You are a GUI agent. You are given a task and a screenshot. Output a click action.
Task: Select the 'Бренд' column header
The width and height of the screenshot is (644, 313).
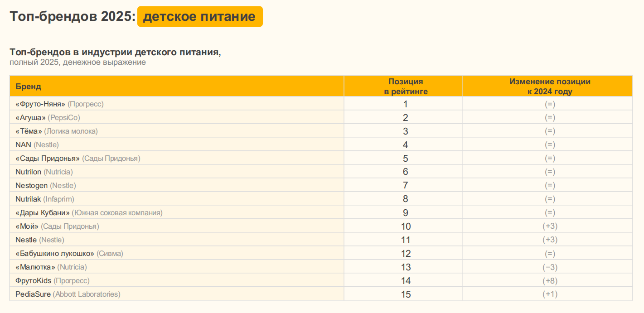[x=177, y=86]
